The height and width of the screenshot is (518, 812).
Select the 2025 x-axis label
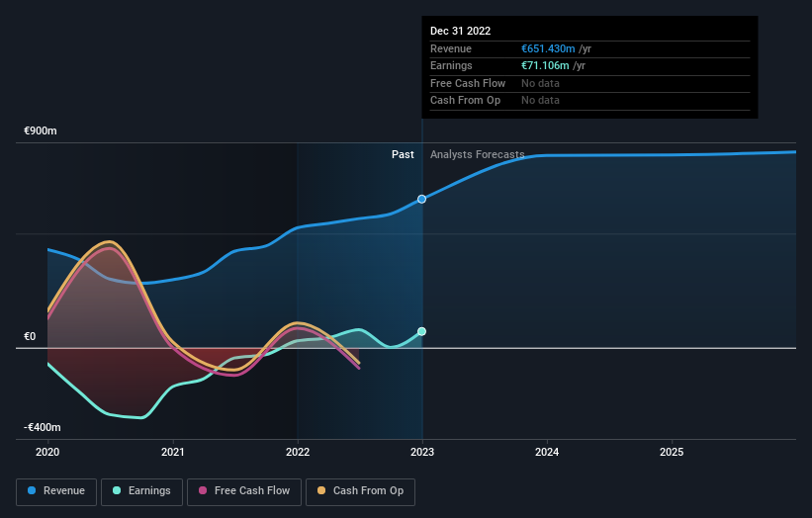(x=672, y=452)
